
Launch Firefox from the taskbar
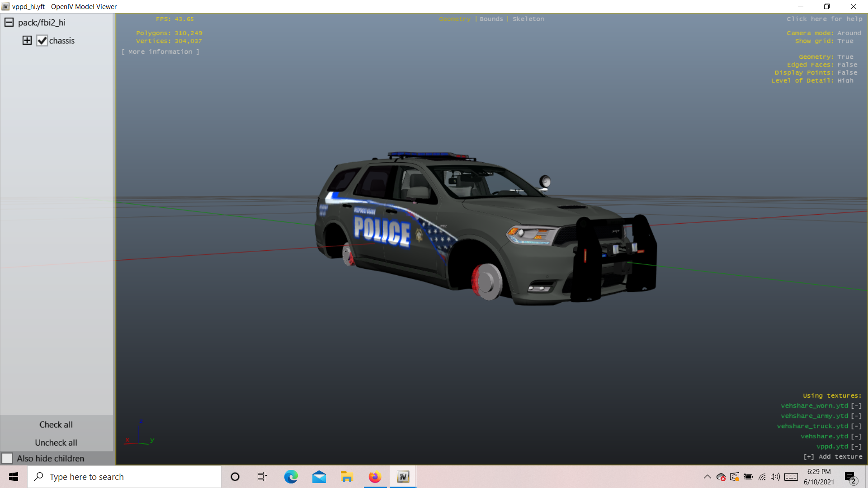click(375, 477)
